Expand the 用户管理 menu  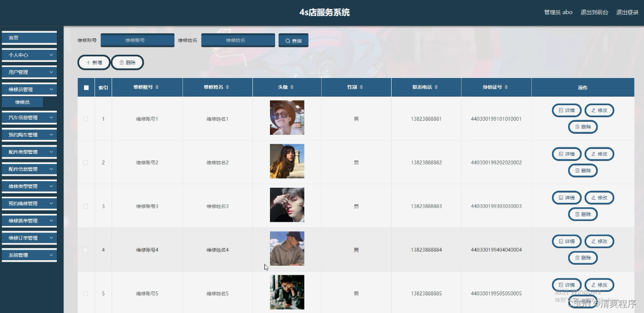click(29, 72)
